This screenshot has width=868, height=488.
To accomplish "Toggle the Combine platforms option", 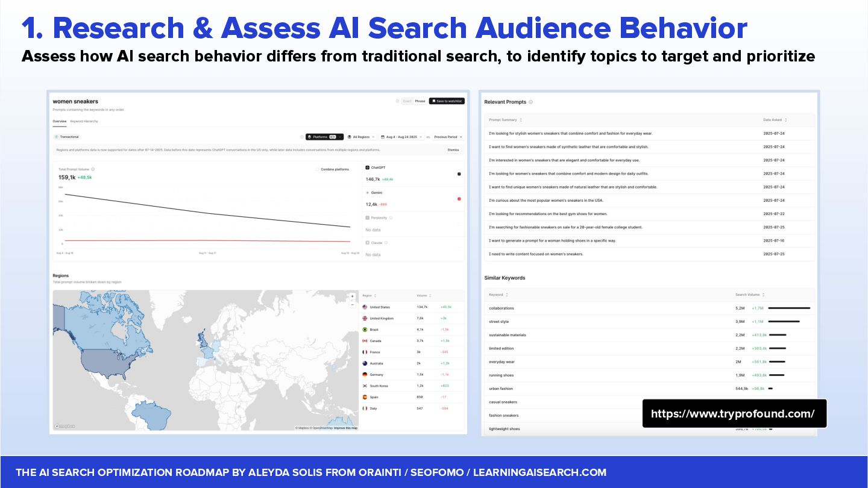I will pos(318,169).
